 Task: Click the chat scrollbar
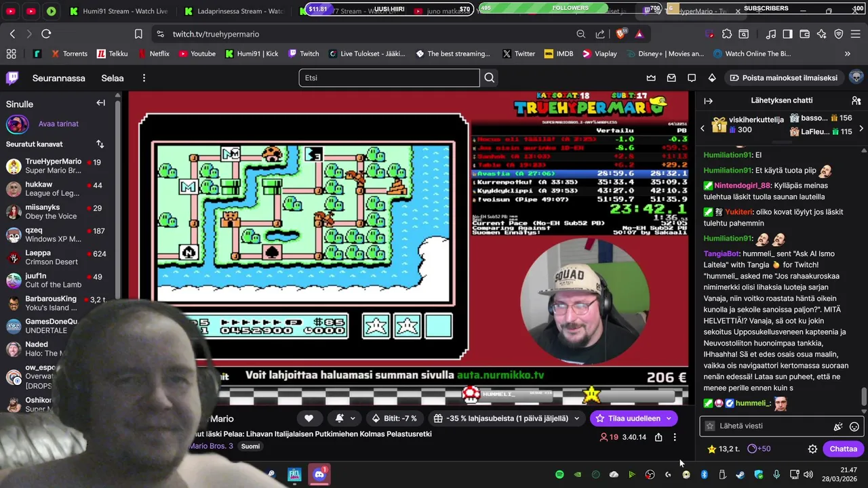[863, 395]
